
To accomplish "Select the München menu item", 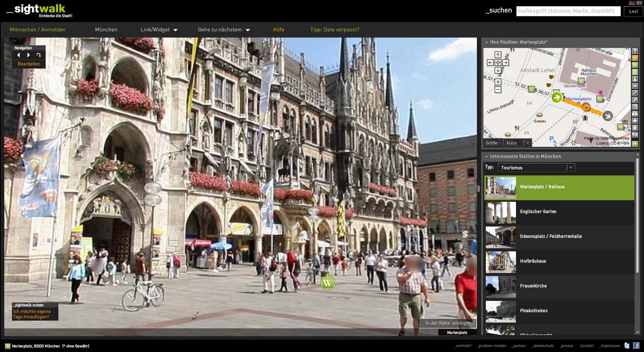I will tap(106, 29).
